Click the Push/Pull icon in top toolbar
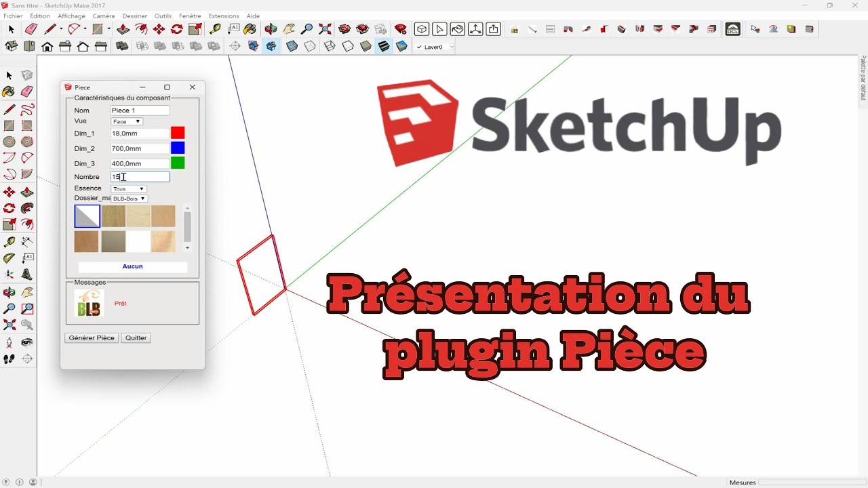The width and height of the screenshot is (868, 488). click(x=123, y=29)
